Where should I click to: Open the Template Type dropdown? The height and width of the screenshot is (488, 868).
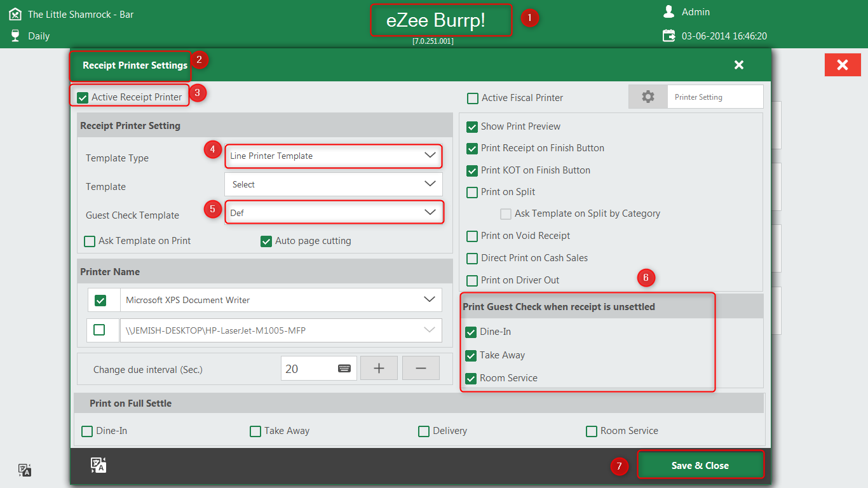coord(334,156)
